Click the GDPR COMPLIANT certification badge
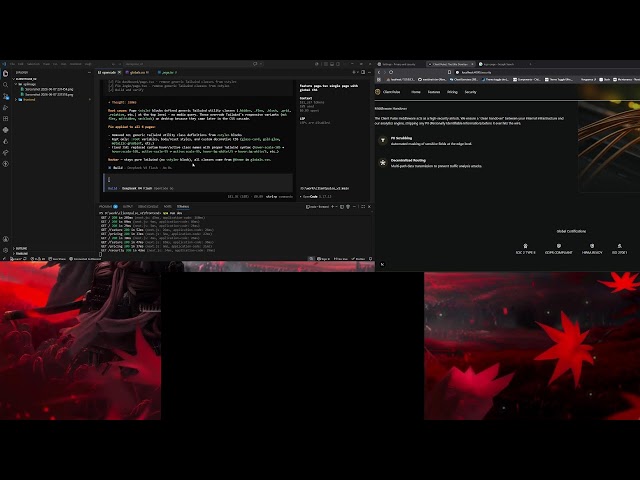Screen dimensions: 640x480 click(559, 249)
